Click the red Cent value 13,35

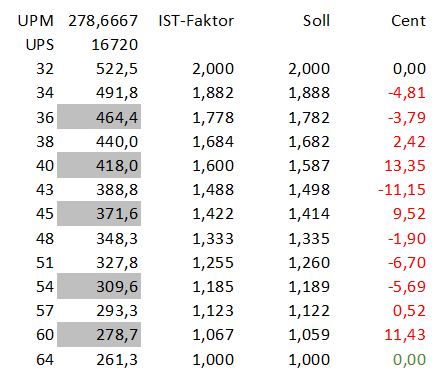click(x=405, y=166)
